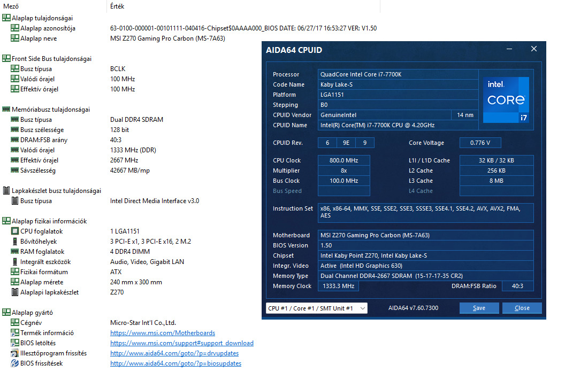Select the Platform value LGA1151
The image size is (588, 388).
pyautogui.click(x=398, y=95)
